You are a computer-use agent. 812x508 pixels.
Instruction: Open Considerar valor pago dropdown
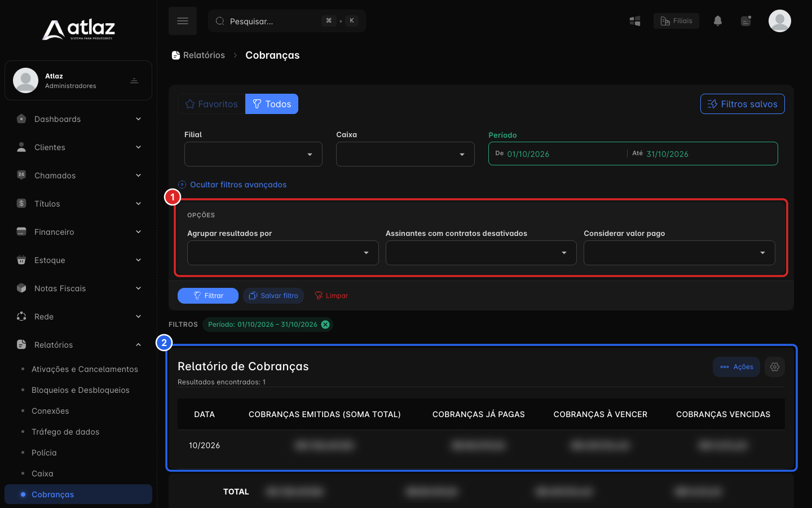point(679,253)
